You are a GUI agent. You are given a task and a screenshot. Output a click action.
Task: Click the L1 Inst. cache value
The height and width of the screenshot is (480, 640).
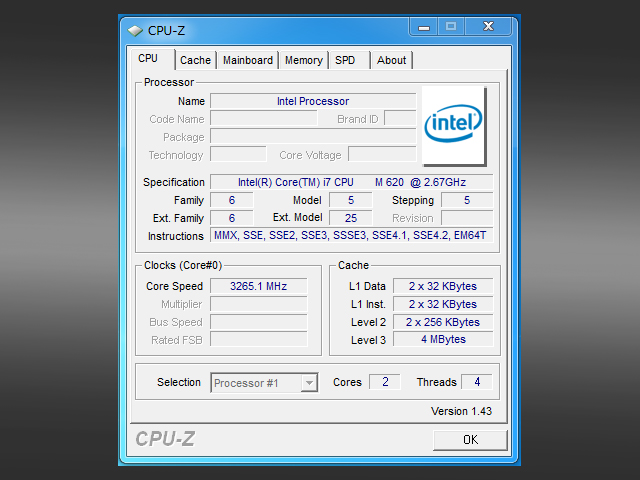click(x=443, y=304)
